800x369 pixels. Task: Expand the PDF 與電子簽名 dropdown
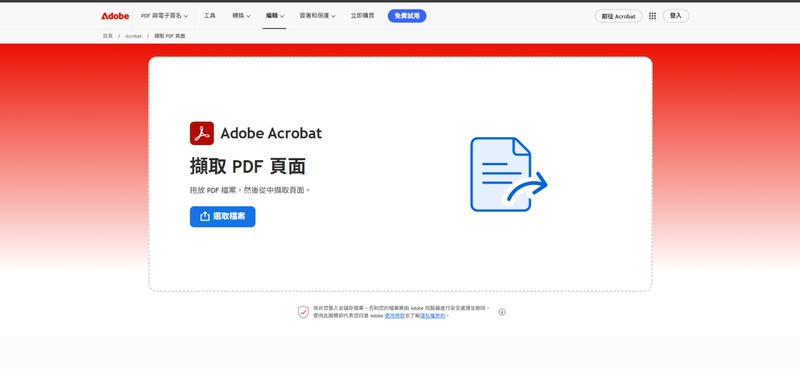tap(164, 16)
